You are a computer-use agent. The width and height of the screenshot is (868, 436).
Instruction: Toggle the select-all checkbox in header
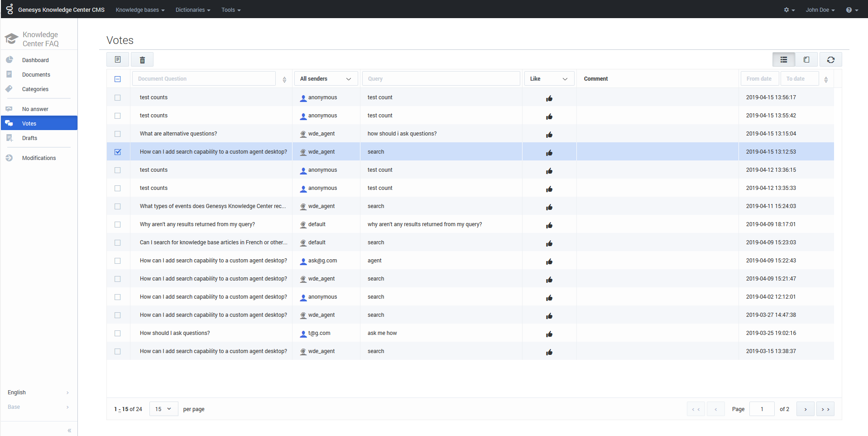[x=118, y=79]
